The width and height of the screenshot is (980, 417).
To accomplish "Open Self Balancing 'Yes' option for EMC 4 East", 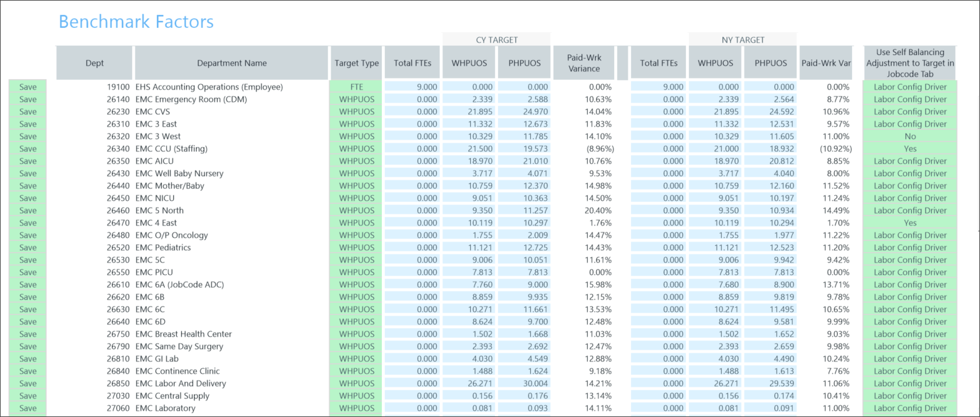I will [x=910, y=223].
